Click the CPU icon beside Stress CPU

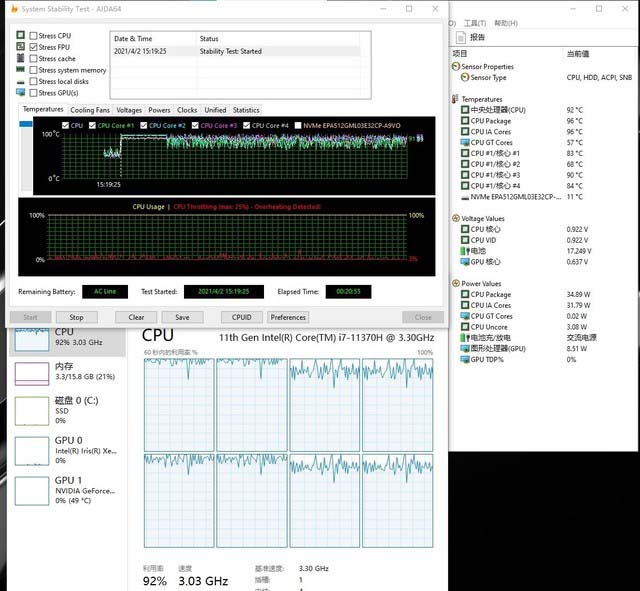20,35
